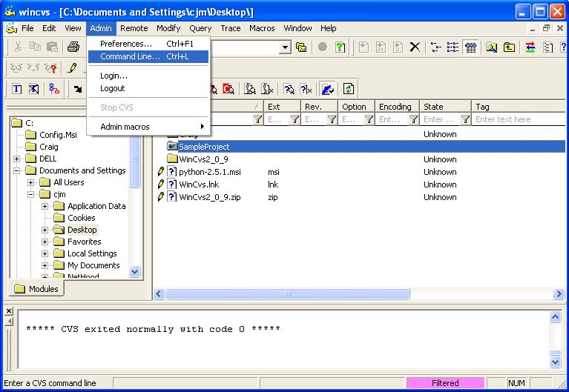Image resolution: width=569 pixels, height=392 pixels.
Task: Click the output pane scroll-up arrow
Action: coord(555,317)
